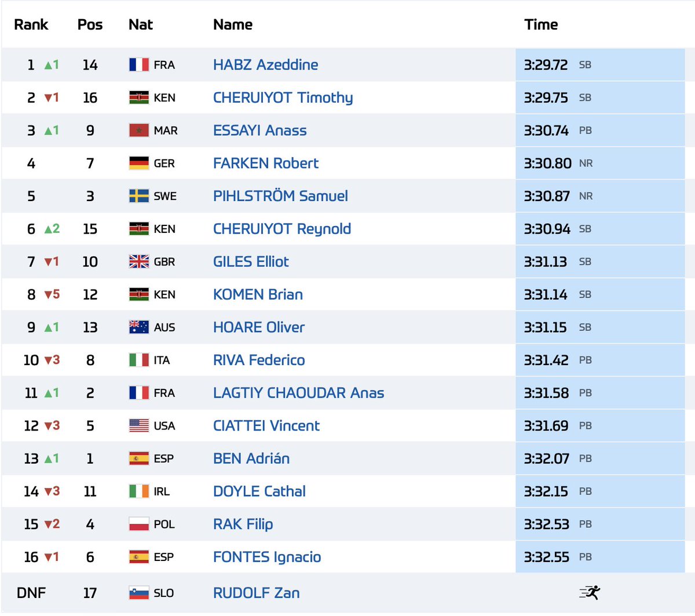The height and width of the screenshot is (616, 695).
Task: Click the British flag next to GBR
Action: click(x=139, y=262)
